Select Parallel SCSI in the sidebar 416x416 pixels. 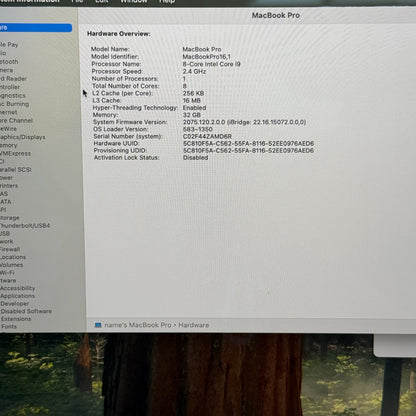click(15, 169)
